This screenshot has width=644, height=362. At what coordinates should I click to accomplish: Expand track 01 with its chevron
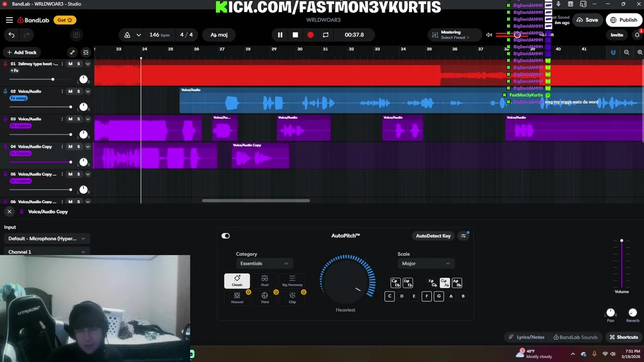point(88,64)
